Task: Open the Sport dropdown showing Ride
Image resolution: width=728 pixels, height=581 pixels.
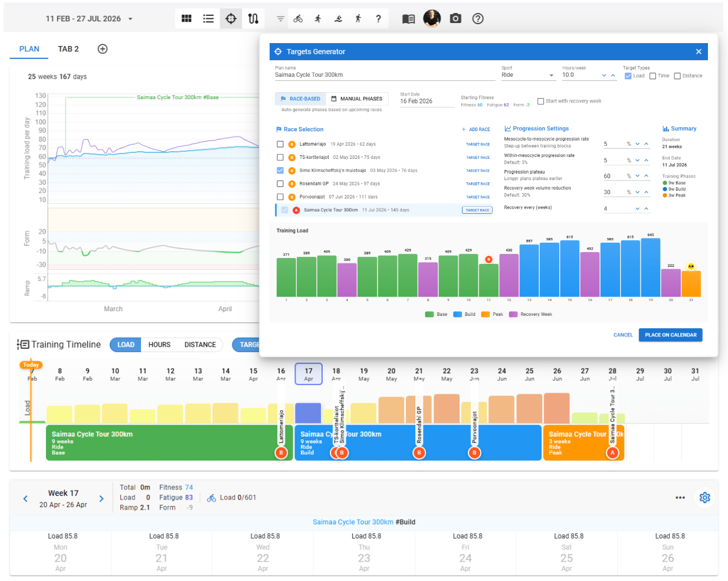Action: tap(529, 76)
